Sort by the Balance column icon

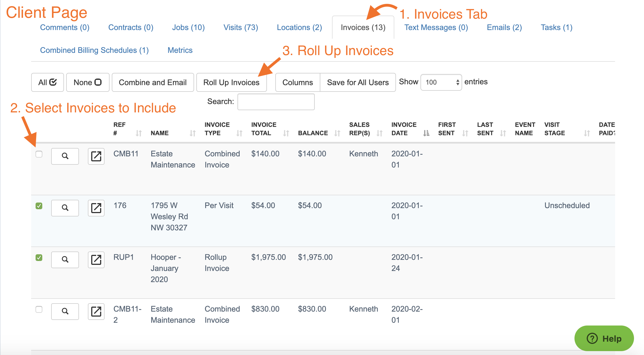(x=337, y=133)
